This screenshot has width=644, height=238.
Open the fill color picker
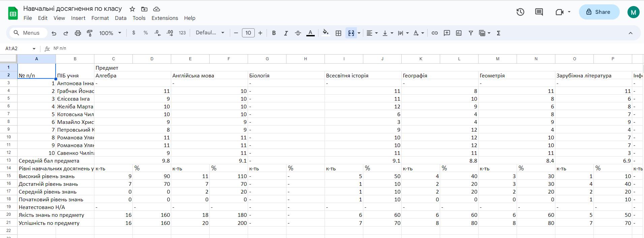coord(325,33)
